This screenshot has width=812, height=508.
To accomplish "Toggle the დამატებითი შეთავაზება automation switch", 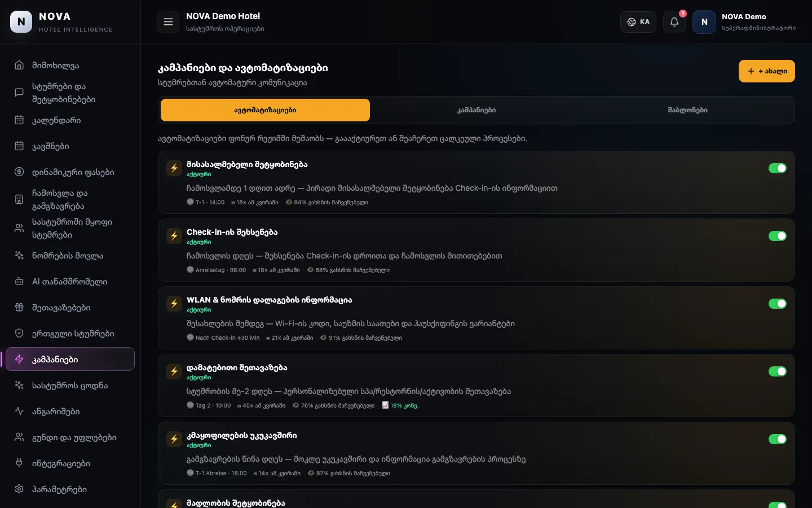I will 778,371.
